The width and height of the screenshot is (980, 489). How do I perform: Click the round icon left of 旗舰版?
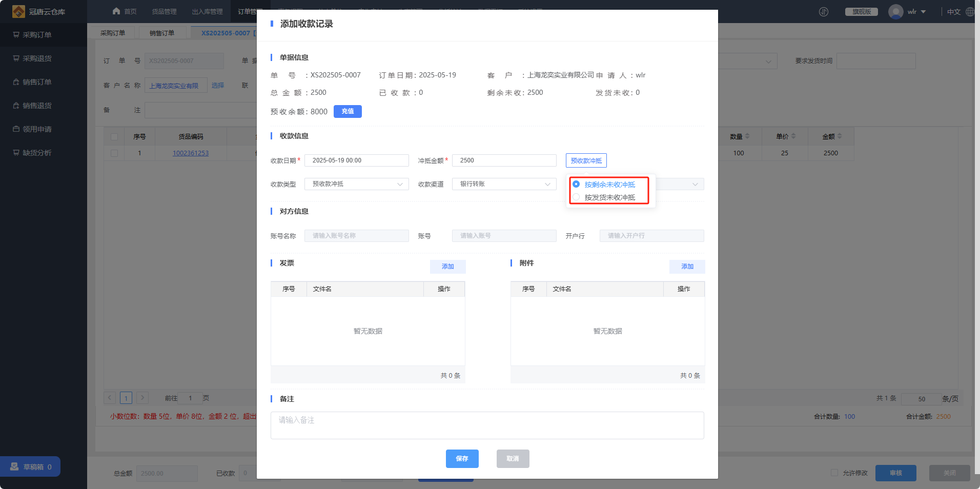click(824, 12)
